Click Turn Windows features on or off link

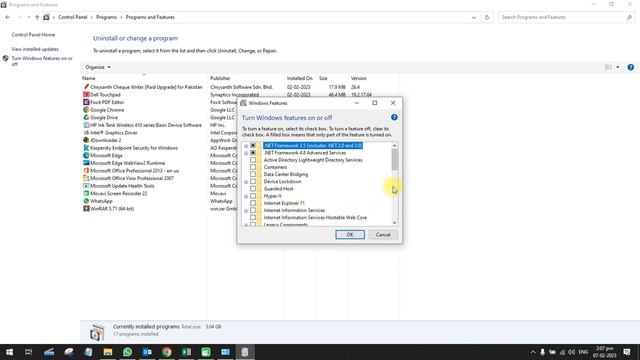[x=42, y=61]
